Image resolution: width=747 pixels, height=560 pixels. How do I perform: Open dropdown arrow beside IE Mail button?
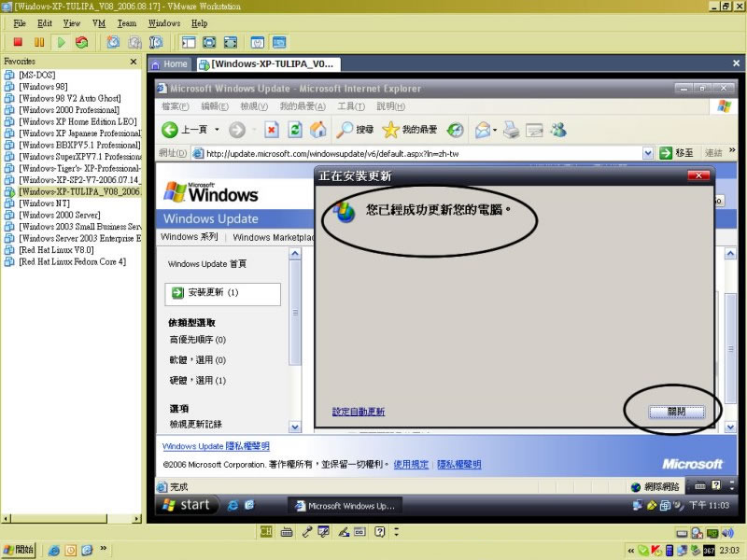[495, 130]
